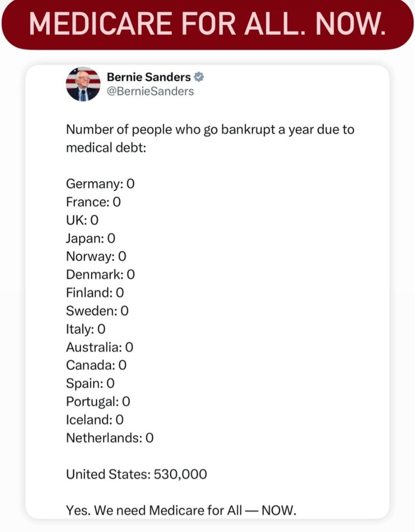This screenshot has height=532, width=415.
Task: Open the @BernieSanders handle link
Action: 150,91
